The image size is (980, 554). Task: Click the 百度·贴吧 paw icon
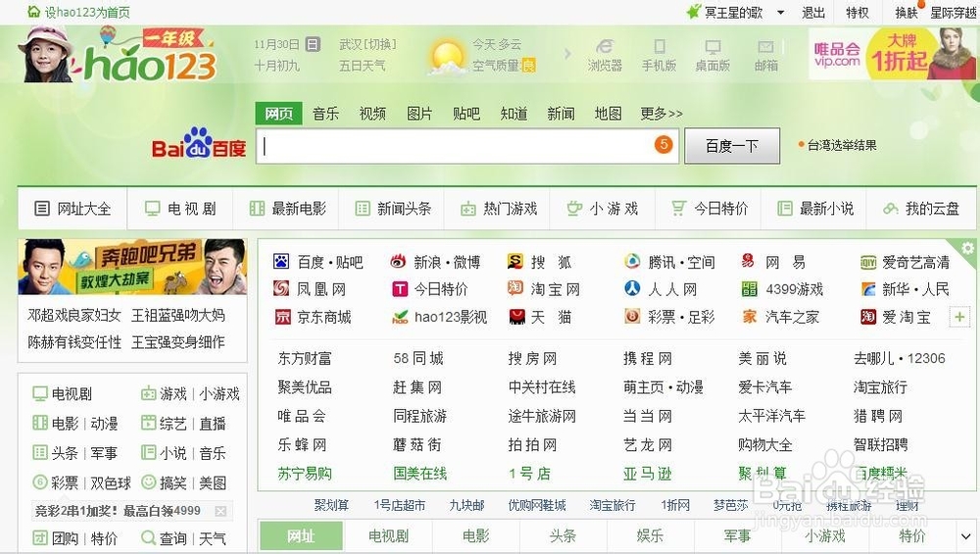[281, 262]
